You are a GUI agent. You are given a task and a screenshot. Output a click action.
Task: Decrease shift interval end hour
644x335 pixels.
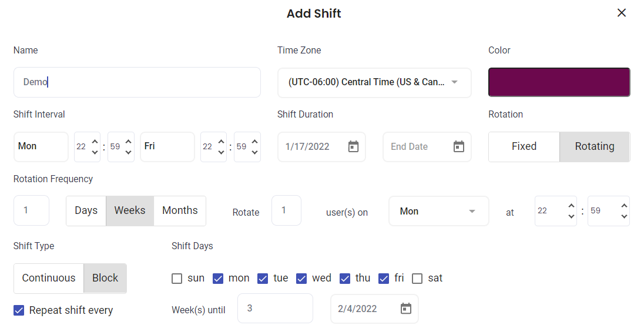pos(221,152)
